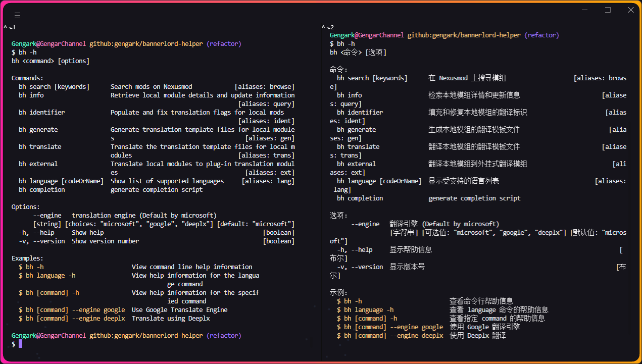The image size is (642, 364).
Task: Click '在 Nexusmod 上搜寻模组' description
Action: pos(467,78)
